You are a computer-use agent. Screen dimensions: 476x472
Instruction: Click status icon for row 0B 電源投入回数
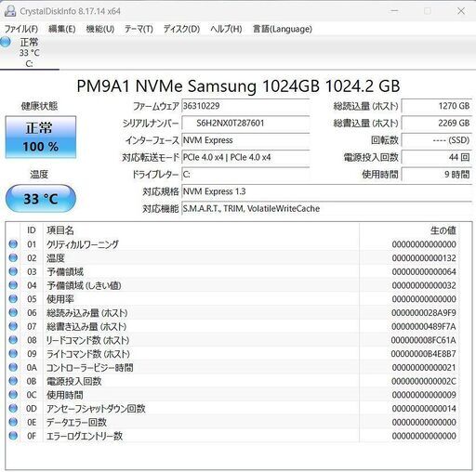click(x=13, y=381)
